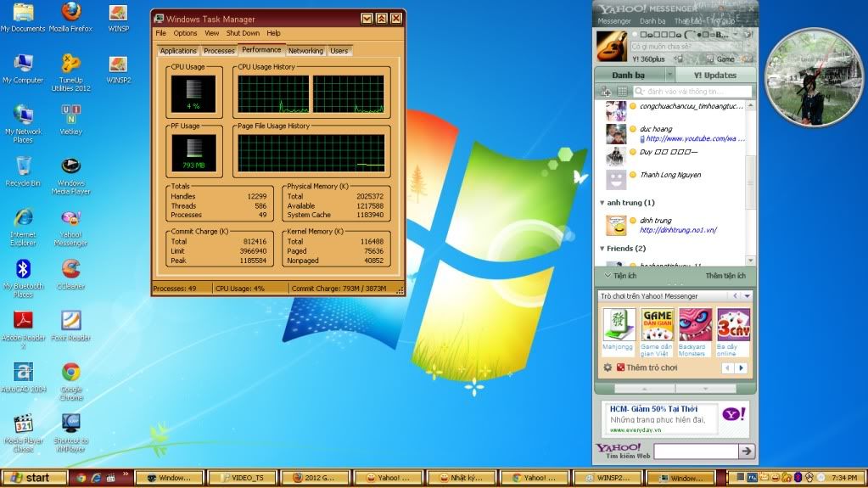Screen dimensions: 868x488
Task: Click the status message input box
Action: pos(686,47)
